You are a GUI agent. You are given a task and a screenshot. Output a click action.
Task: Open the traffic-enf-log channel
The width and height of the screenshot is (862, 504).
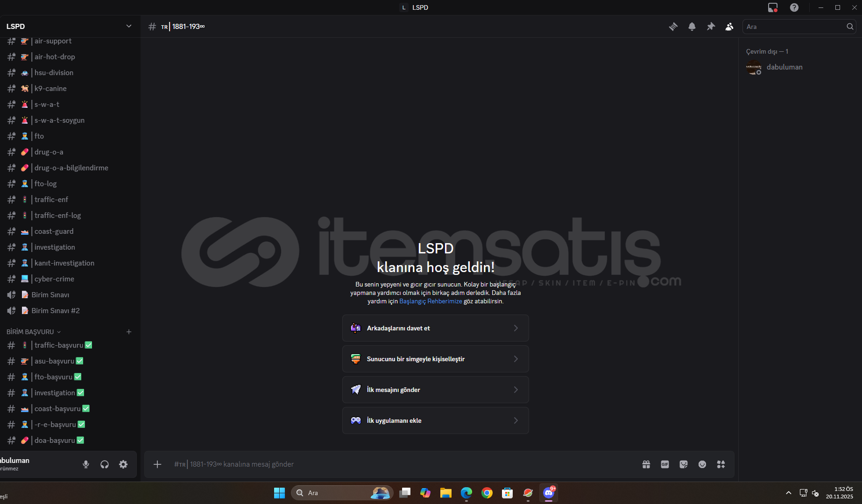coord(70,216)
